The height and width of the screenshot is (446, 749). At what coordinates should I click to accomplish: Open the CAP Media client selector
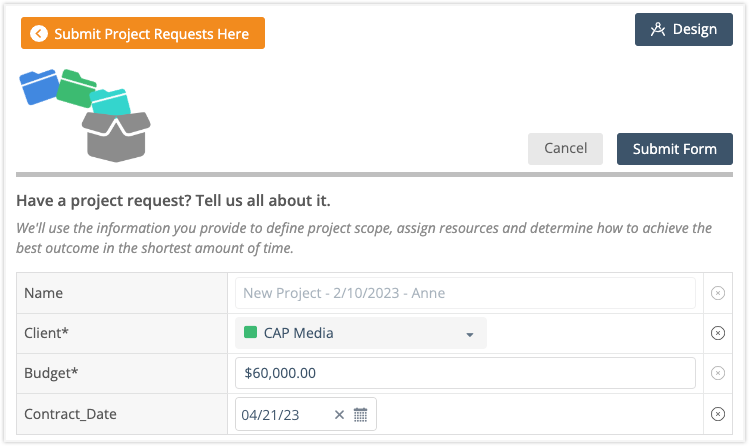pyautogui.click(x=360, y=333)
